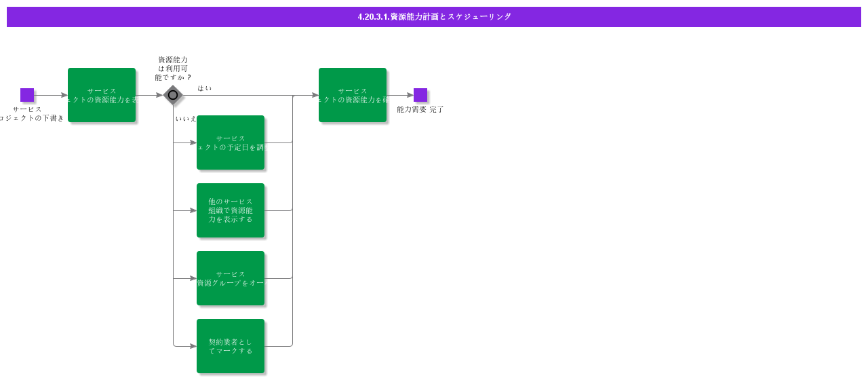This screenshot has height=380, width=868.
Task: Click the 'サービス プロジェクトの下書き' start label
Action: [x=31, y=113]
